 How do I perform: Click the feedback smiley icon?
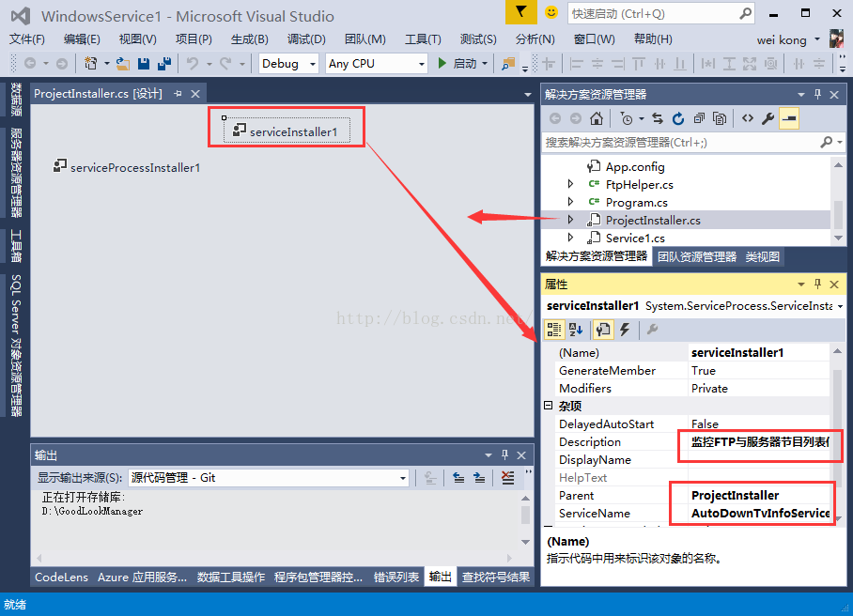(x=551, y=12)
